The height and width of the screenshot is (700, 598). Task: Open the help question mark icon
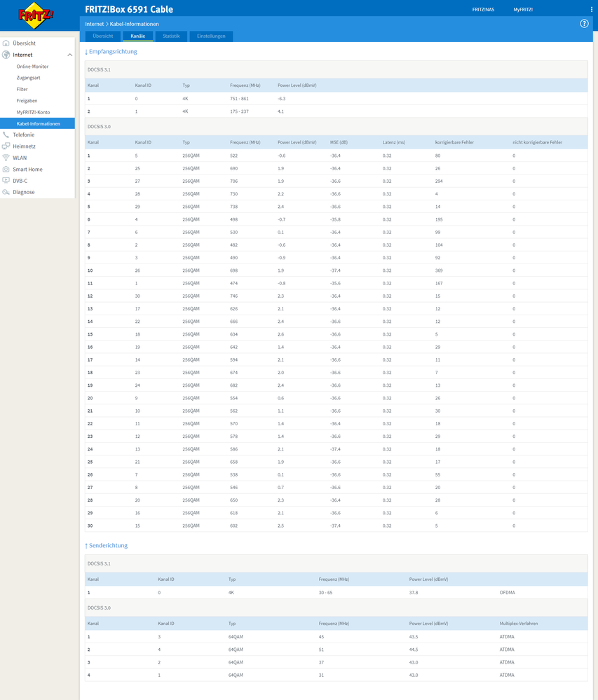coord(584,23)
